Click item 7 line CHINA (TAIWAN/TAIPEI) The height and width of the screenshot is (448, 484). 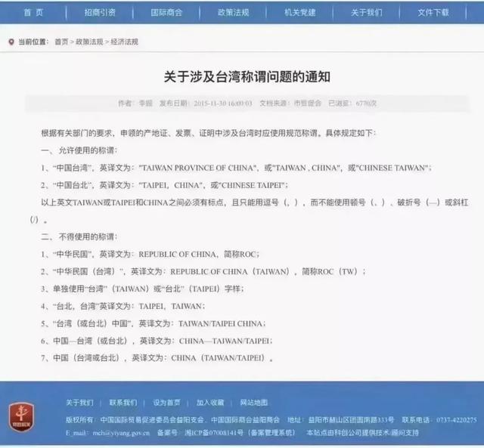pos(157,358)
